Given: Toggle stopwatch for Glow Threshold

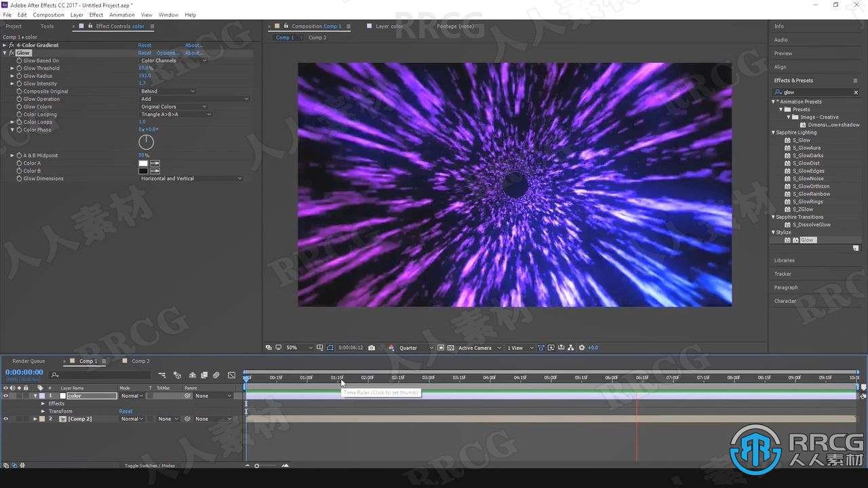Looking at the screenshot, I should [19, 68].
